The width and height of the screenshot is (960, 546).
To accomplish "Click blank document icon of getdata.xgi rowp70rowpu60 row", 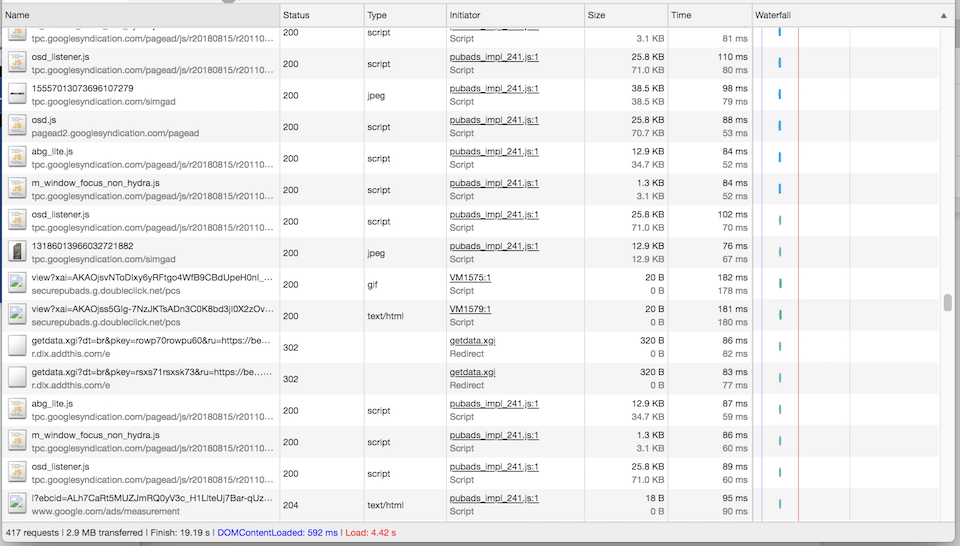I will point(17,347).
